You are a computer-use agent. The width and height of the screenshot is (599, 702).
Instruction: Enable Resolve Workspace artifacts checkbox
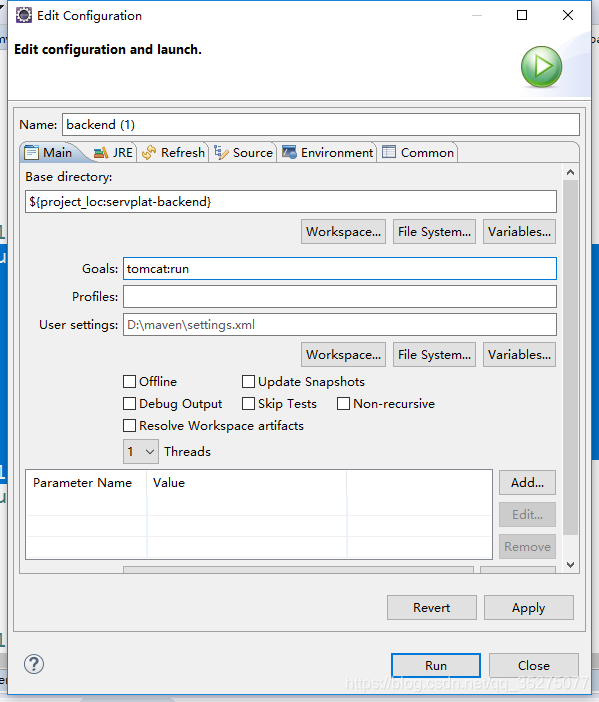129,425
